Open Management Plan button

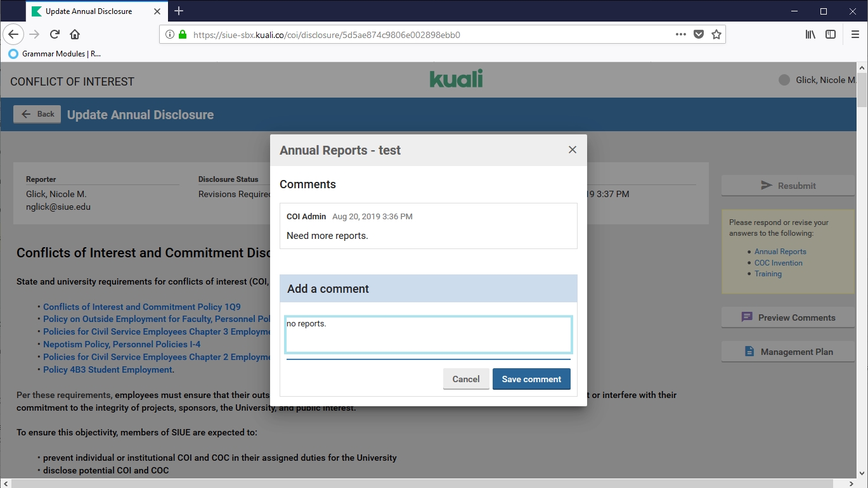[x=788, y=352]
